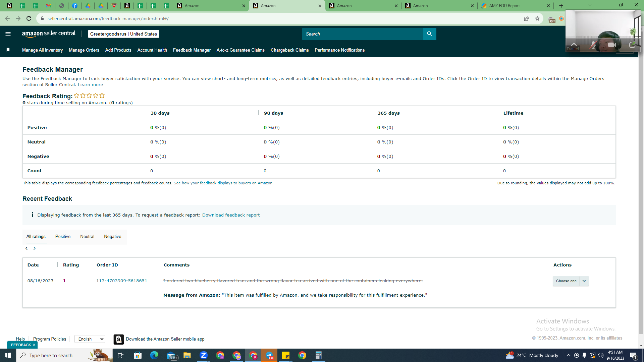Open the Windows notification center

[x=634, y=355]
